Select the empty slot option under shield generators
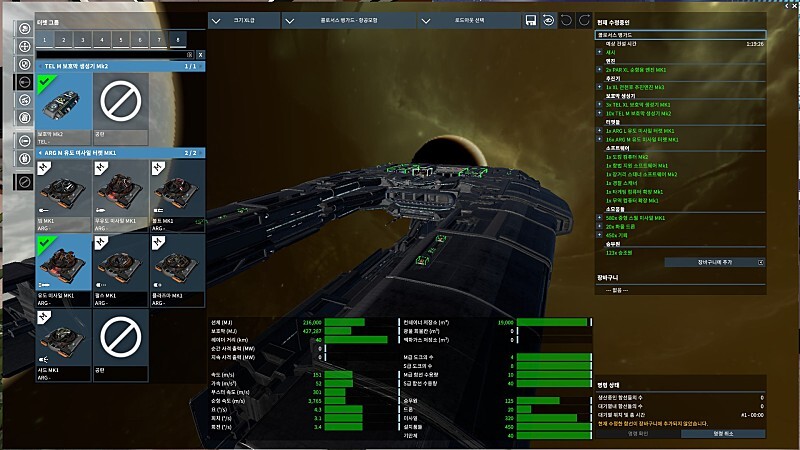This screenshot has height=450, width=800. pyautogui.click(x=120, y=109)
